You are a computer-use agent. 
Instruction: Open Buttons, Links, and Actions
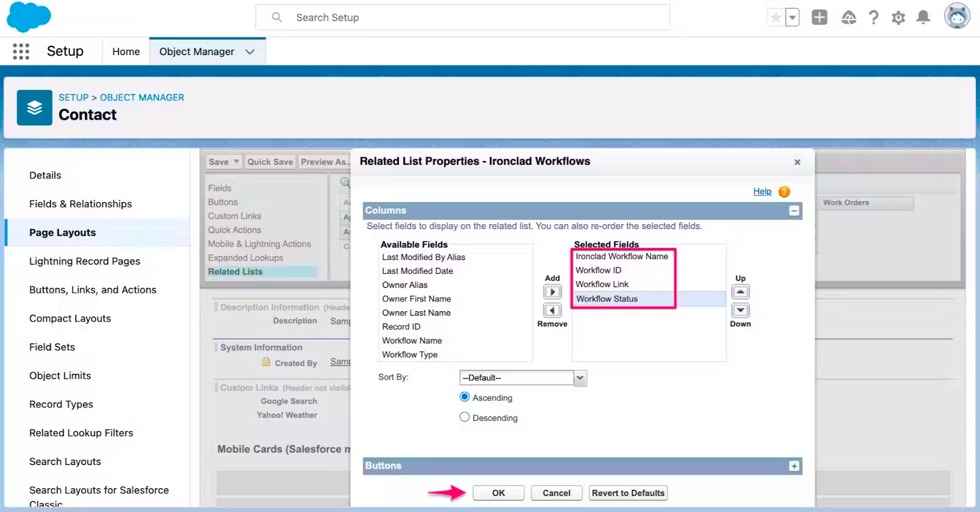(93, 290)
